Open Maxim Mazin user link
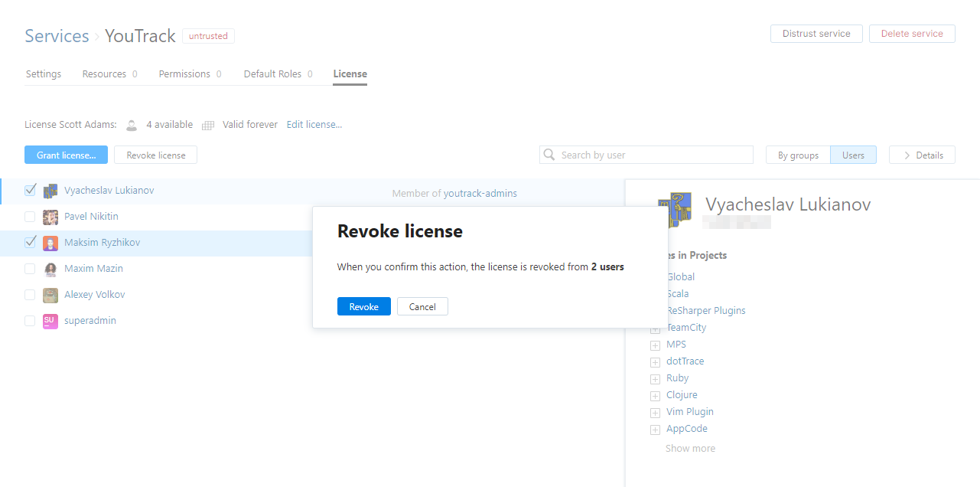The height and width of the screenshot is (487, 980). [93, 269]
